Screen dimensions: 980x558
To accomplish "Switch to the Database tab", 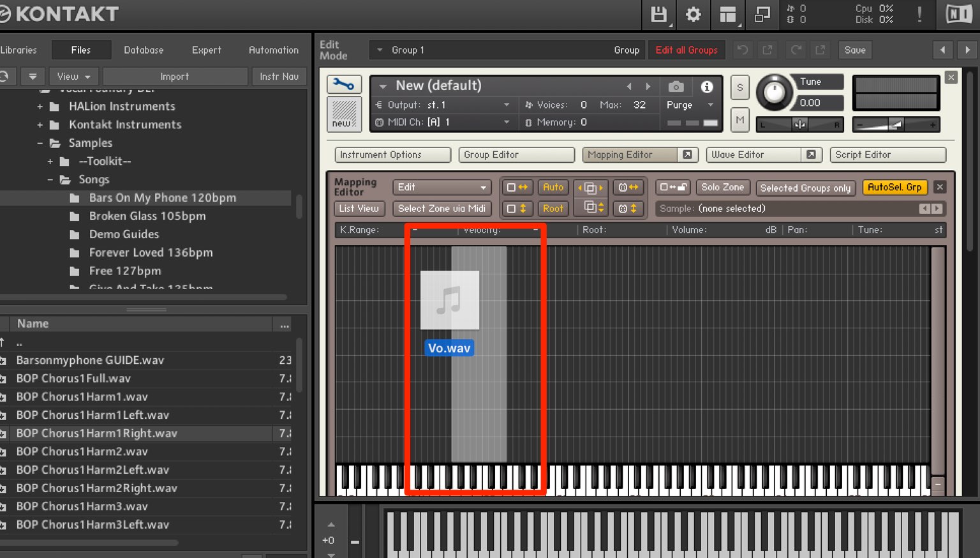I will pyautogui.click(x=144, y=50).
